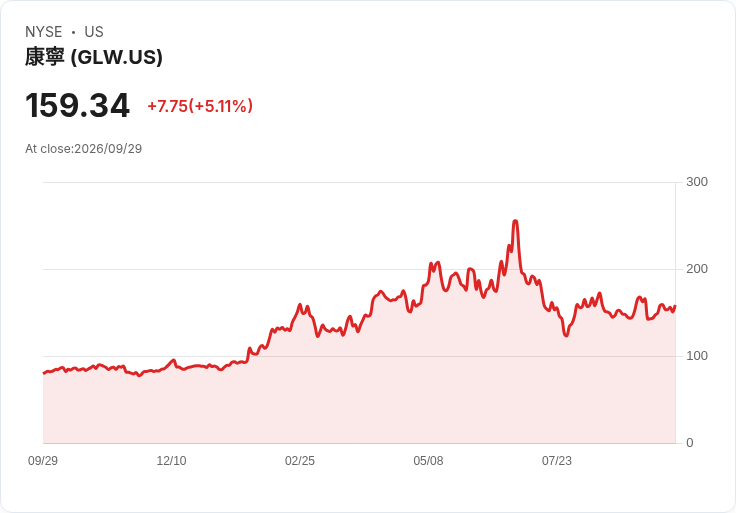
Task: Click the NYSE exchange label
Action: (44, 32)
